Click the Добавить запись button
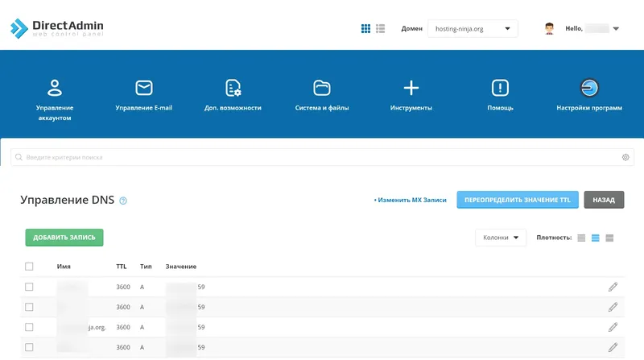 64,238
